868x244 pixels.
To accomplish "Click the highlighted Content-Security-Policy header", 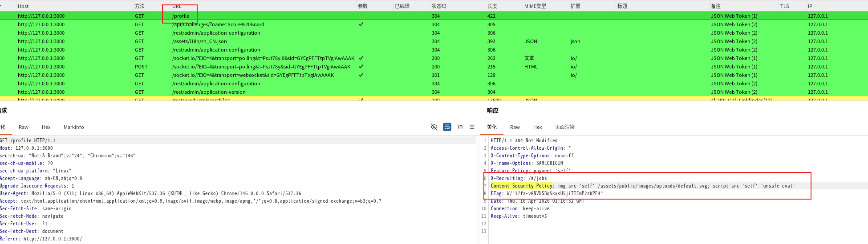I will point(521,186).
